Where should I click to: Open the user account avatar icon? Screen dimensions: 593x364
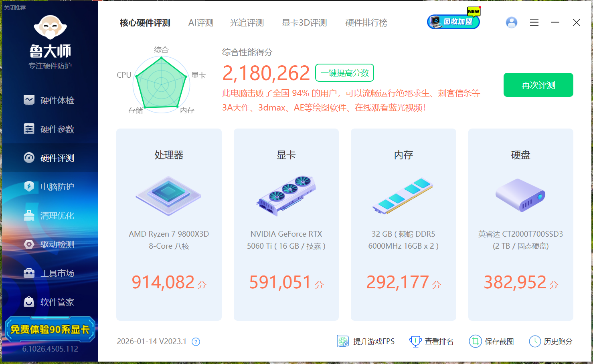[512, 22]
